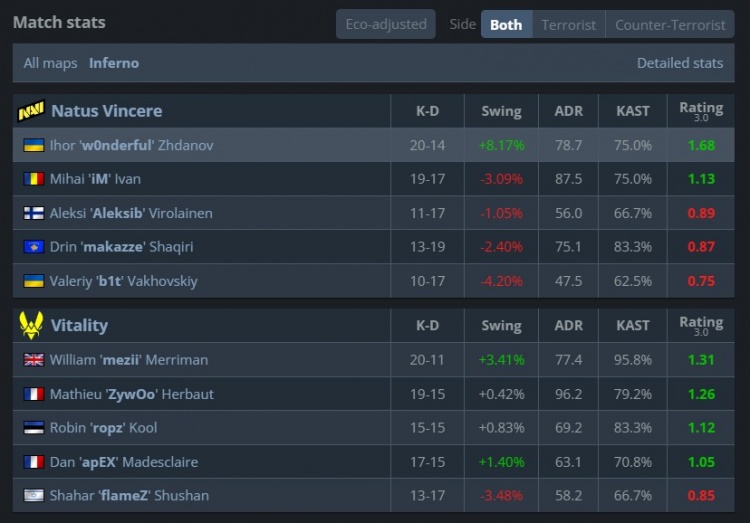
Task: Click the Estonian flag beside ropz
Action: click(x=33, y=428)
